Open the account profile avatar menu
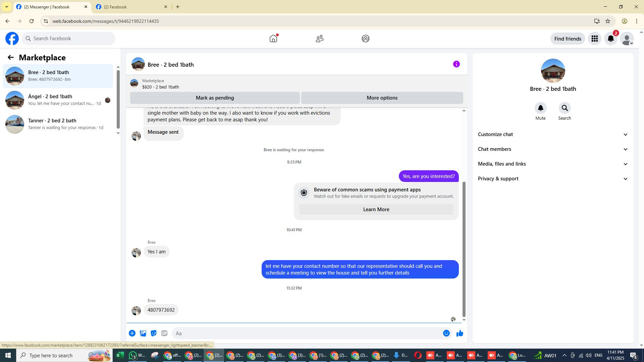The image size is (644, 362). (x=627, y=39)
